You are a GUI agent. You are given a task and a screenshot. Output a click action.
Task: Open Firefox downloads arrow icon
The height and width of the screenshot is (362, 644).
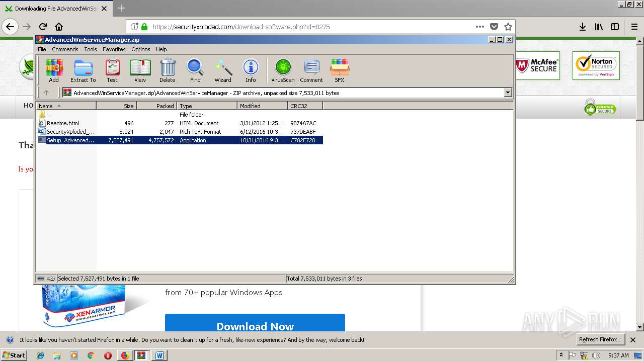point(582,27)
